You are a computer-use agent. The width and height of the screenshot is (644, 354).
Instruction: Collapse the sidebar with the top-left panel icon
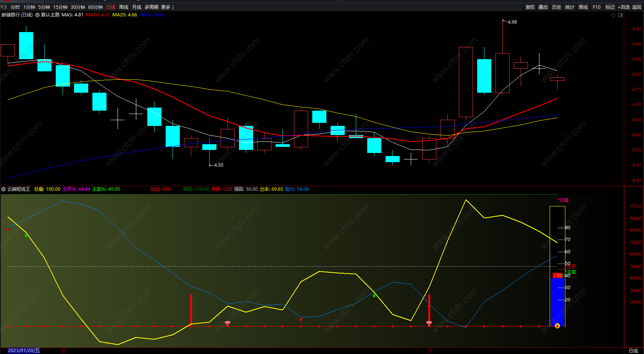[x=4, y=7]
